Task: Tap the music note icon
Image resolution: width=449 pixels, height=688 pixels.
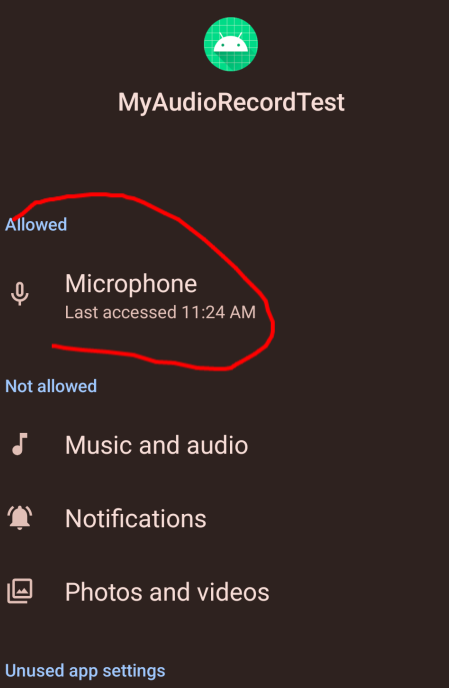Action: [20, 444]
